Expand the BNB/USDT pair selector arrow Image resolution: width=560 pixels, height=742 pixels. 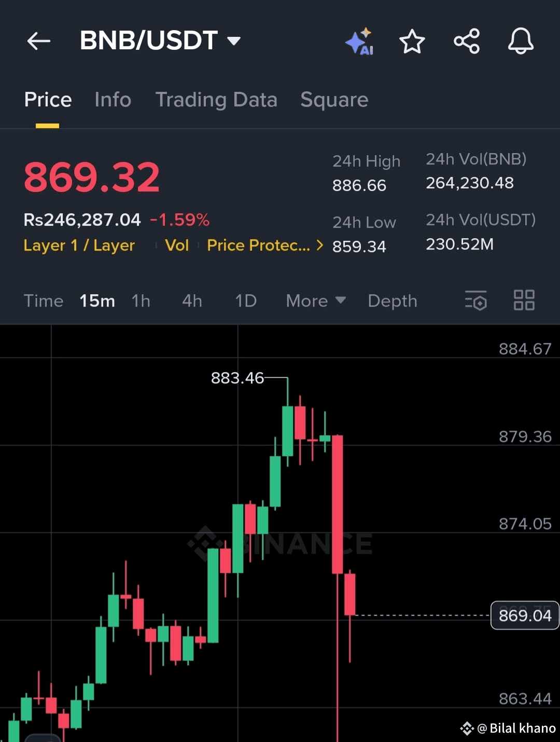click(x=234, y=41)
